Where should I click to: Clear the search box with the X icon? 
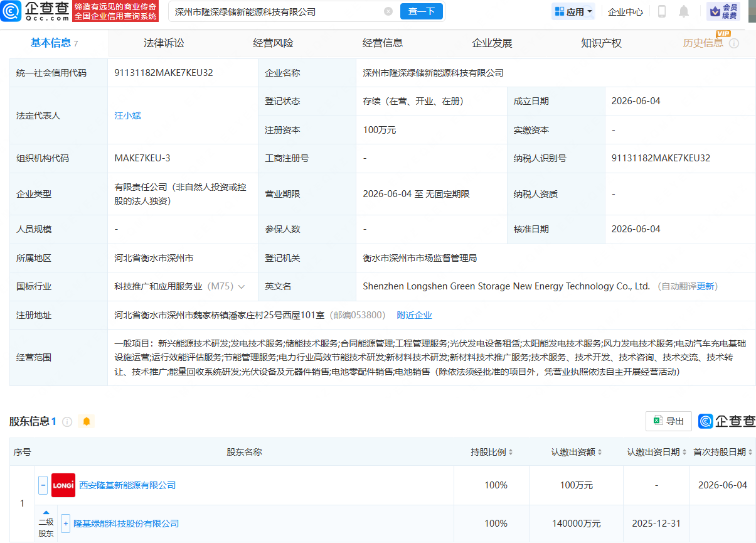pyautogui.click(x=388, y=11)
